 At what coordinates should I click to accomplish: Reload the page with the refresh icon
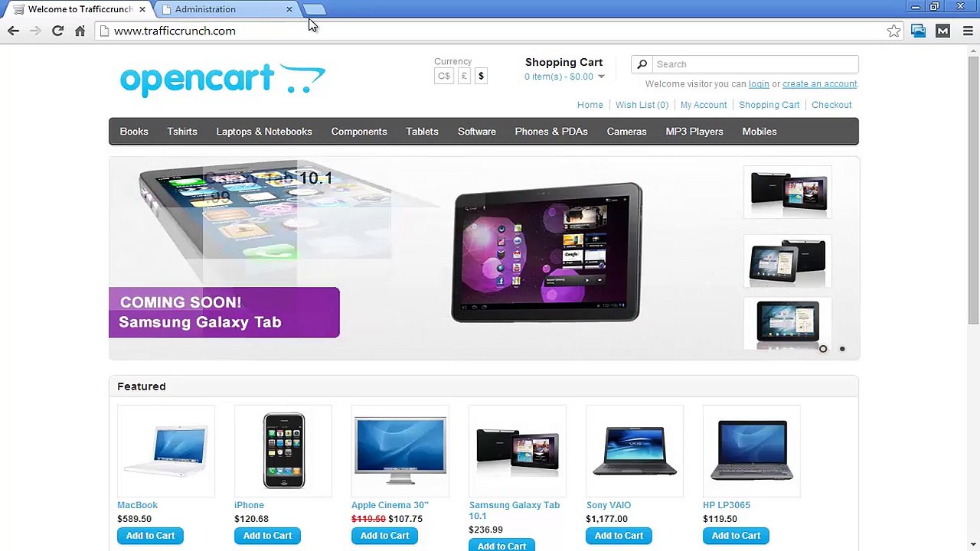click(x=57, y=31)
